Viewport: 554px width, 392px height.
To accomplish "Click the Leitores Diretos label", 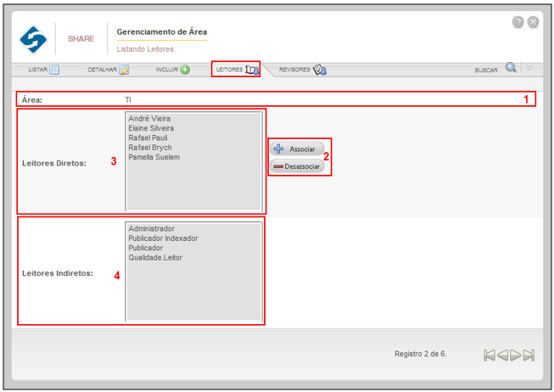I will (54, 163).
